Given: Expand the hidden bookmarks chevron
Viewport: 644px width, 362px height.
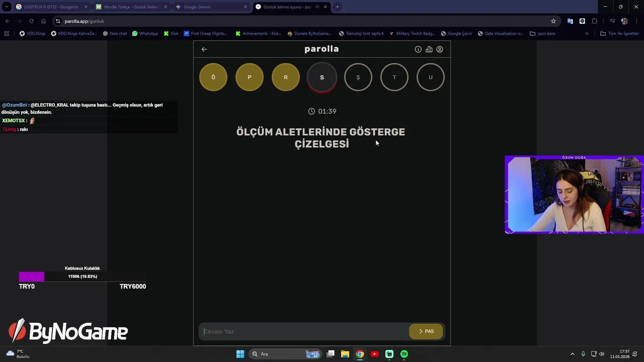Looking at the screenshot, I should coord(587,34).
